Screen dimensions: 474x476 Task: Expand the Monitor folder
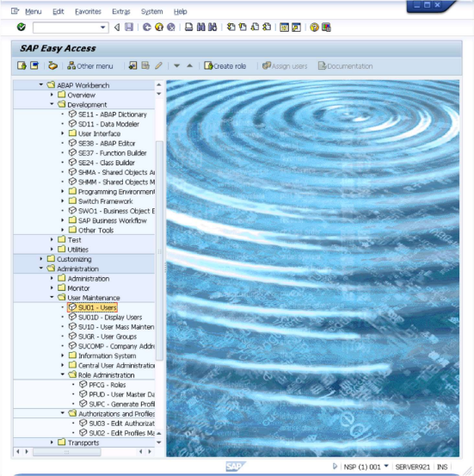pyautogui.click(x=52, y=287)
